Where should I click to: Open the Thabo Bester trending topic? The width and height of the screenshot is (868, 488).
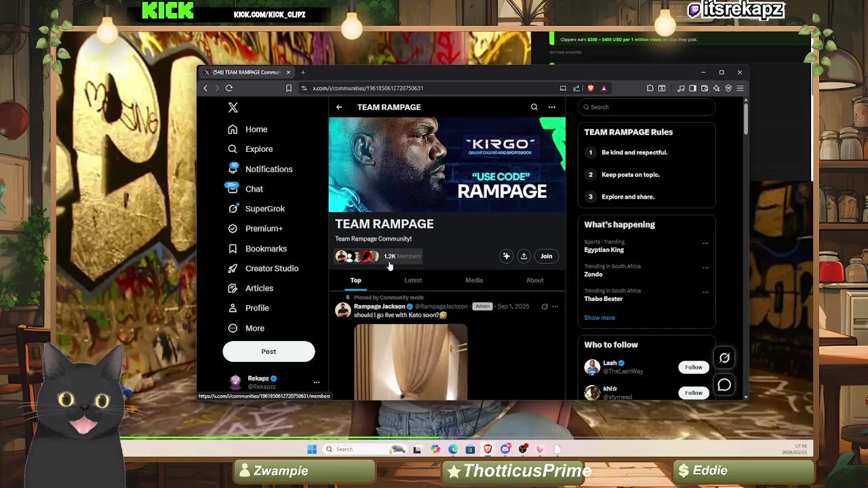[x=603, y=299]
